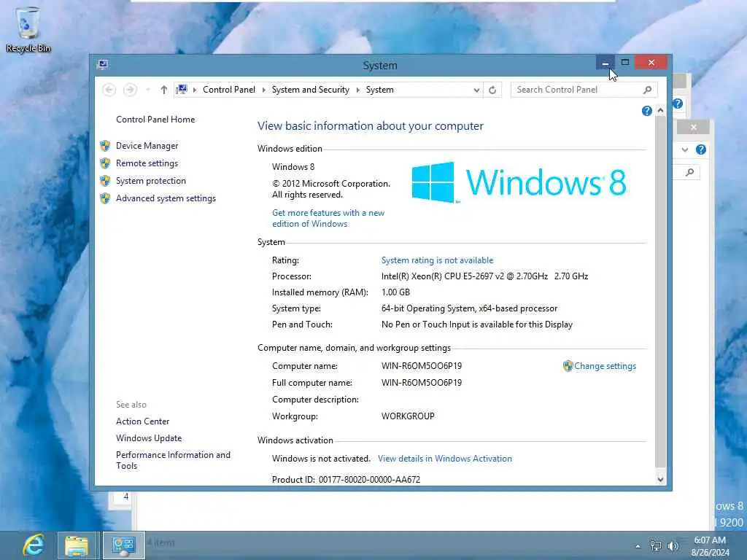Image resolution: width=747 pixels, height=560 pixels.
Task: Go to Control Panel Home
Action: (155, 120)
